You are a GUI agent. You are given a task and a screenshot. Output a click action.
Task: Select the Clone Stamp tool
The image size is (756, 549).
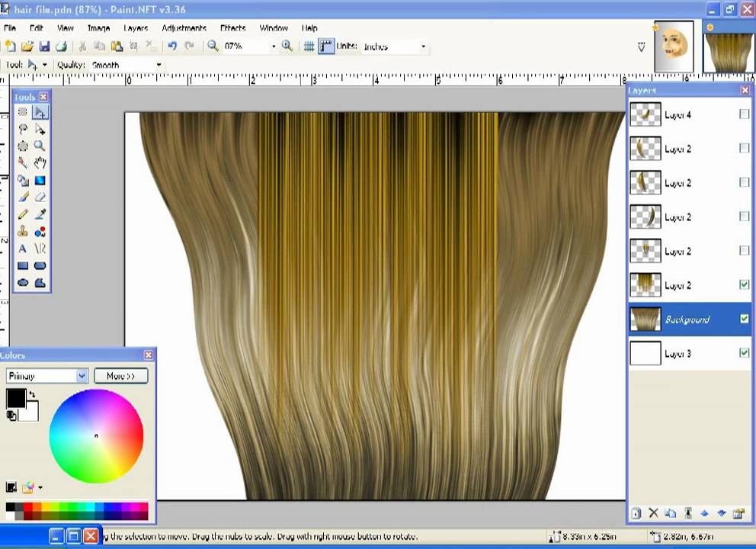[x=23, y=232]
